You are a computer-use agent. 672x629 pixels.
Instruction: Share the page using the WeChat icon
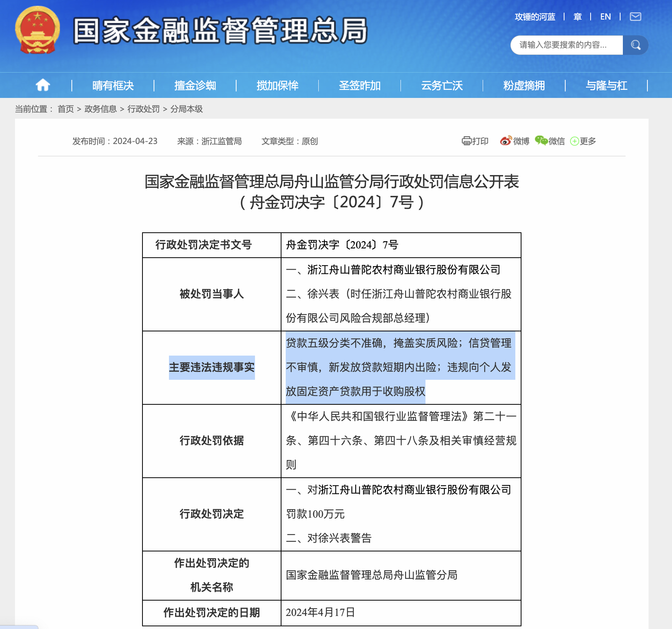click(543, 141)
